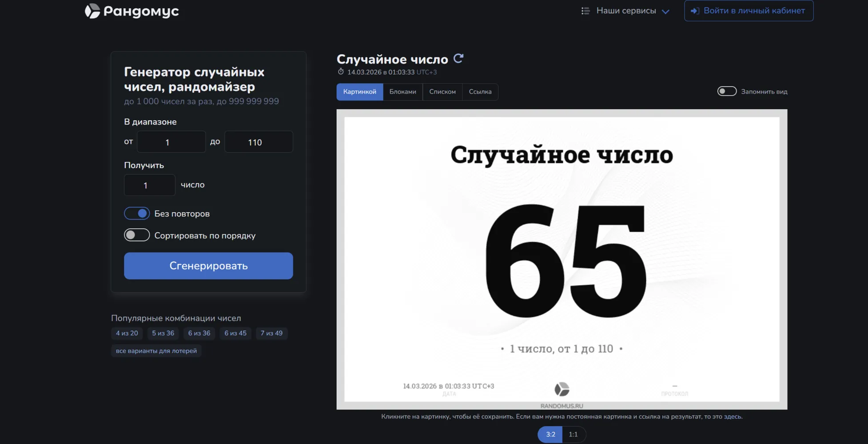Image resolution: width=868 pixels, height=444 pixels.
Task: Choose the 6 из 36 combination
Action: pos(199,333)
